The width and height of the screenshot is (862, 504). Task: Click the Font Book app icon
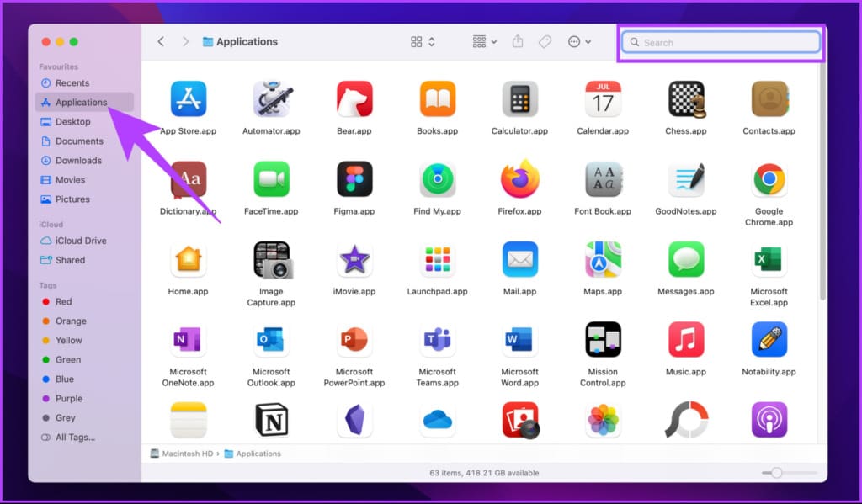click(603, 179)
